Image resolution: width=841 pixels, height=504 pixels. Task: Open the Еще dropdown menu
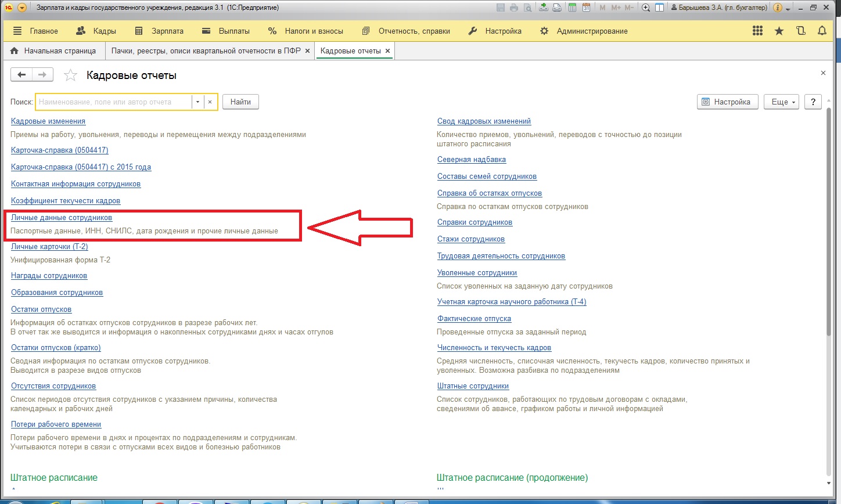click(x=782, y=102)
